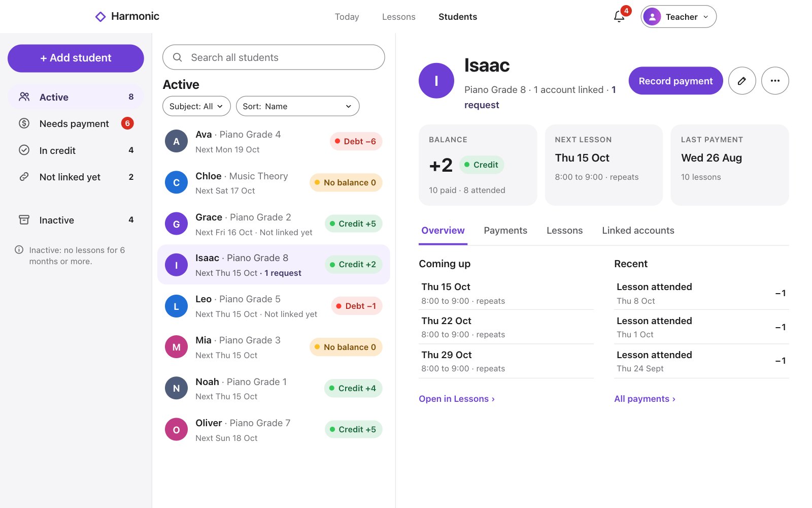Viewport: 812px width, 508px height.
Task: Select Lesson attended Thu 1 Oct entry
Action: click(701, 327)
